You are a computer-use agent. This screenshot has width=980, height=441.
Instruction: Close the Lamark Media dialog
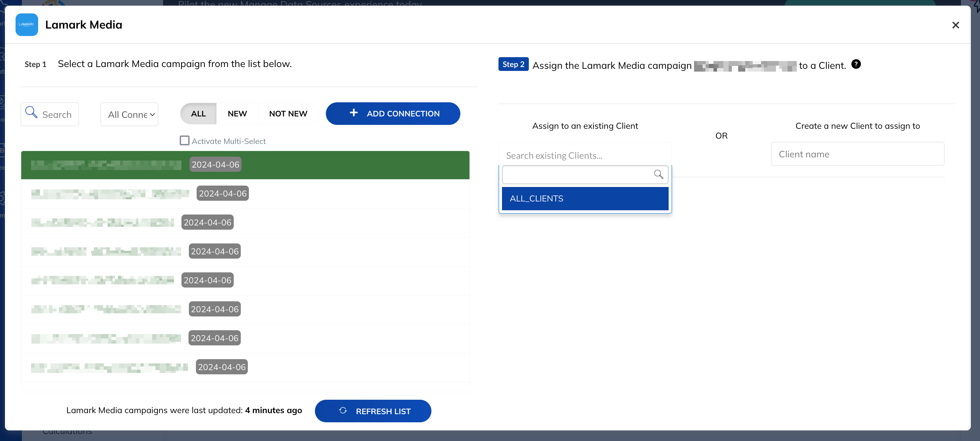click(x=955, y=25)
